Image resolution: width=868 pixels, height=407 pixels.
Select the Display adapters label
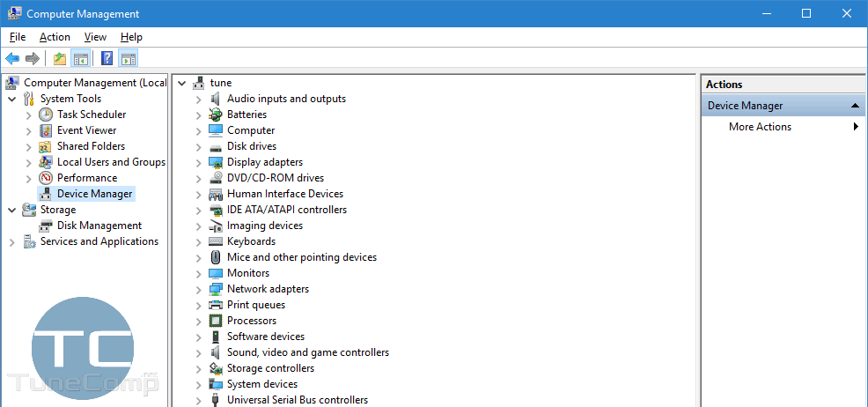[265, 162]
